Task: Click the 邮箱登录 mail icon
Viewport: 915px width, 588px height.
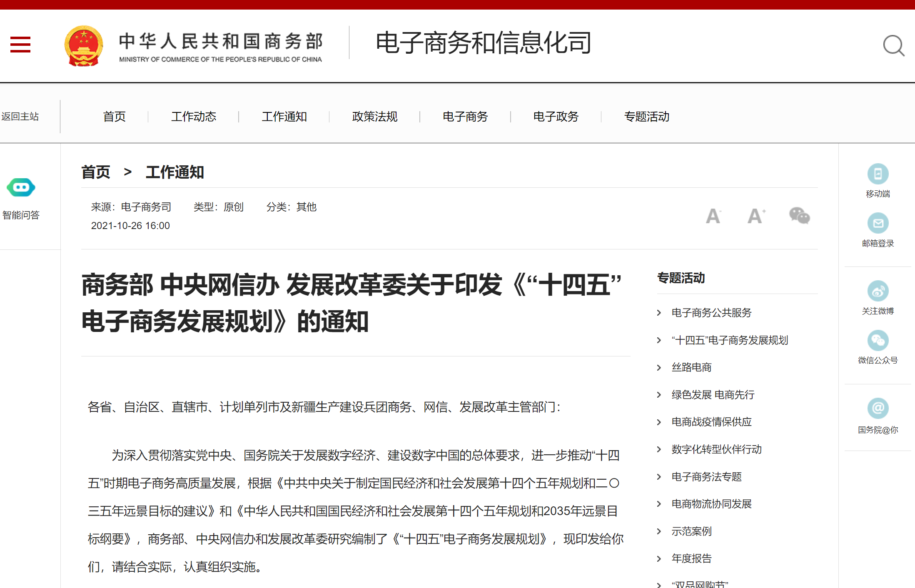Action: coord(878,224)
